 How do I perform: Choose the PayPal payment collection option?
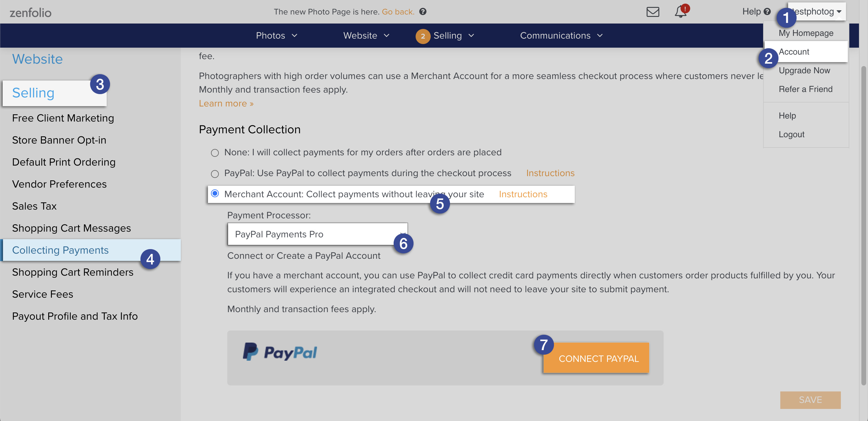tap(215, 173)
